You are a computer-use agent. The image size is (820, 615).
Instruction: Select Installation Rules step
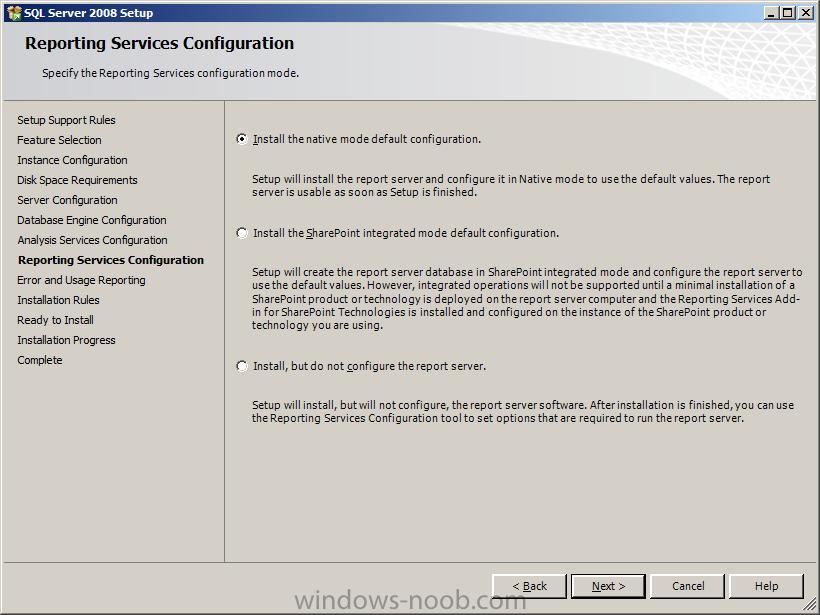coord(58,300)
